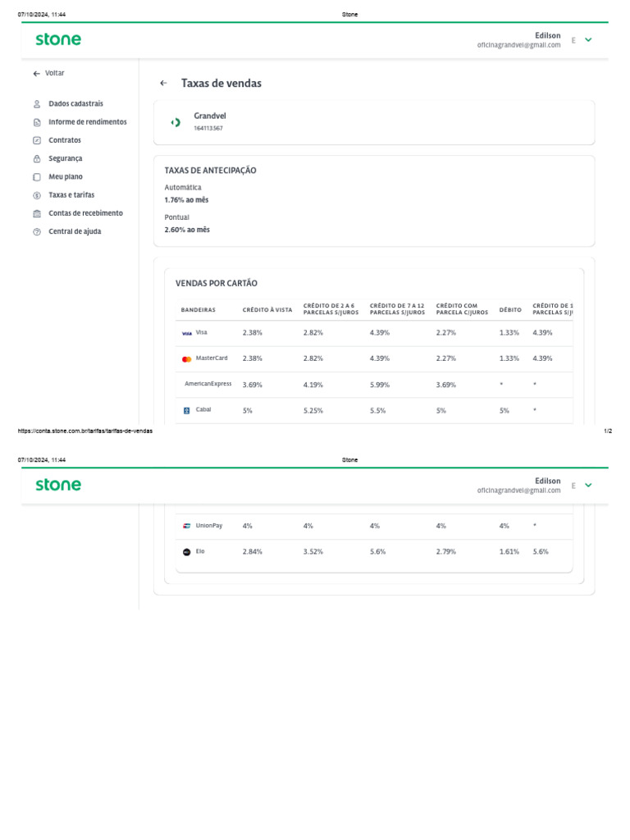Expand account menu chevron in second page header
The image size is (630, 840).
click(588, 486)
